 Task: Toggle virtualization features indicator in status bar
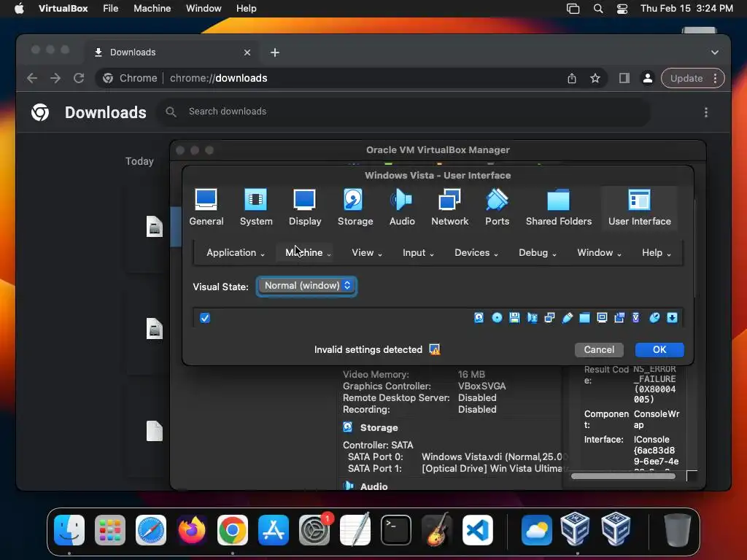point(636,318)
